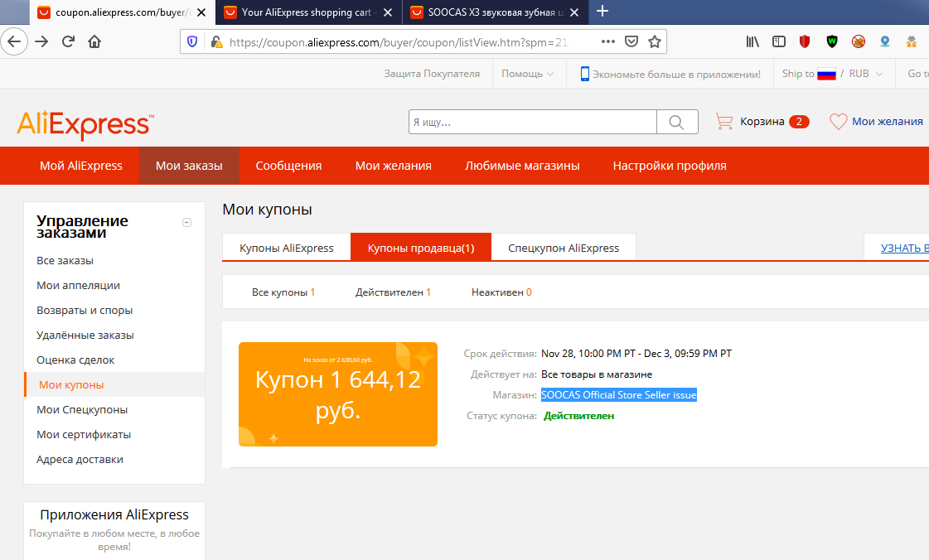Open Сообщения menu item
The image size is (929, 560).
pyautogui.click(x=288, y=166)
